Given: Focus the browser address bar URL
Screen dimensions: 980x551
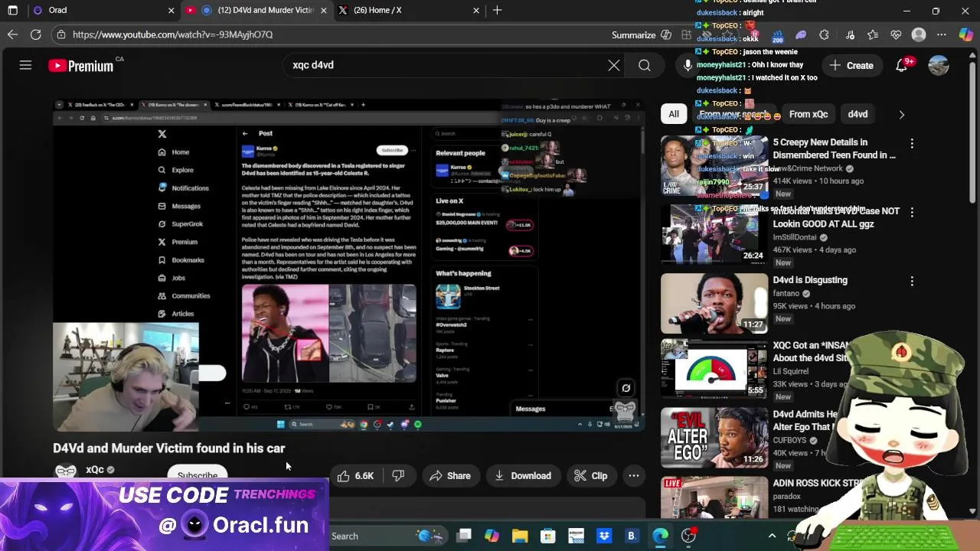Looking at the screenshot, I should click(173, 34).
